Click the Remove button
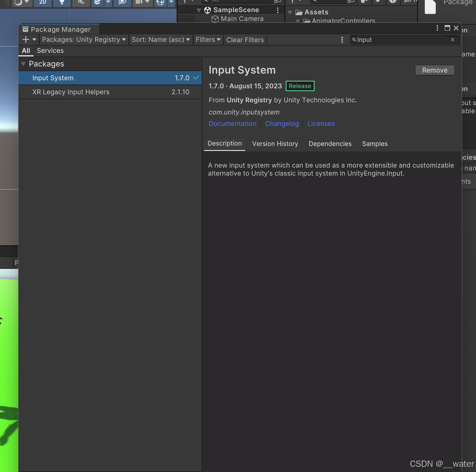The image size is (476, 472). 435,70
